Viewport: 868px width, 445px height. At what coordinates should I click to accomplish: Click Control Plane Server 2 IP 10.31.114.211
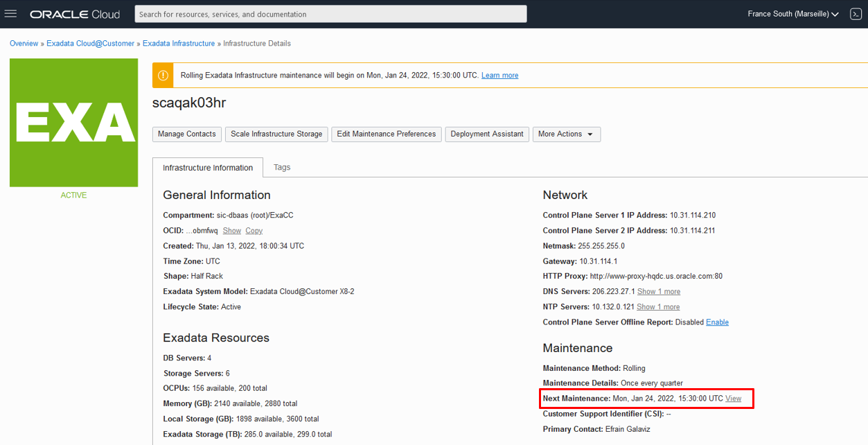click(693, 231)
